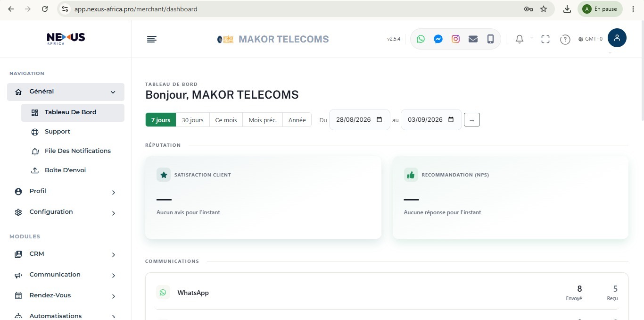Open Tableau De Bord in sidebar
Screen dimensions: 644x320
(x=73, y=113)
